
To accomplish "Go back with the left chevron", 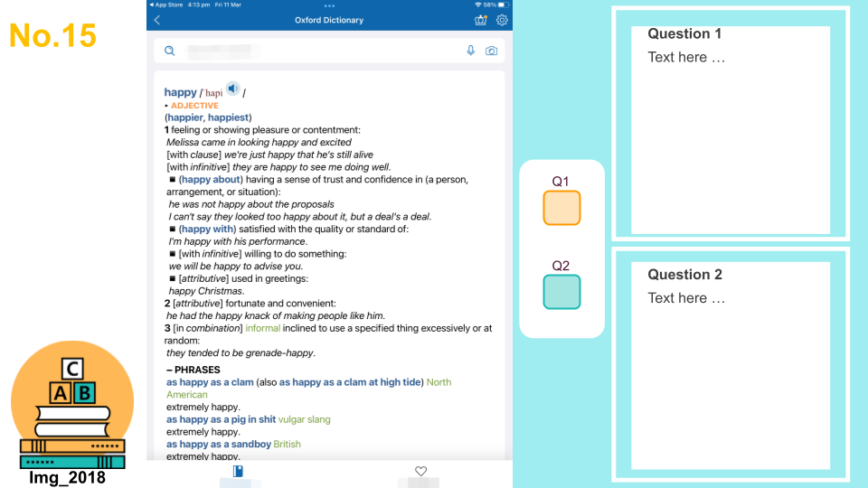I will pos(157,20).
